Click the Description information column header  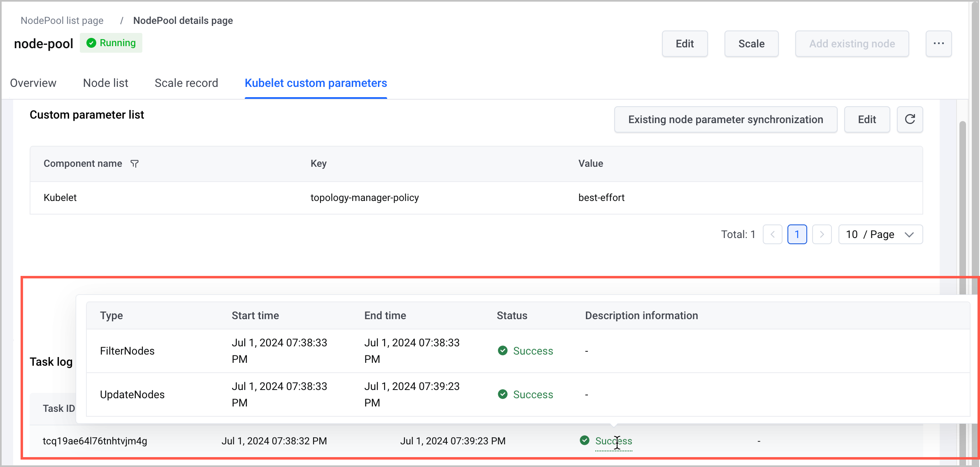641,315
